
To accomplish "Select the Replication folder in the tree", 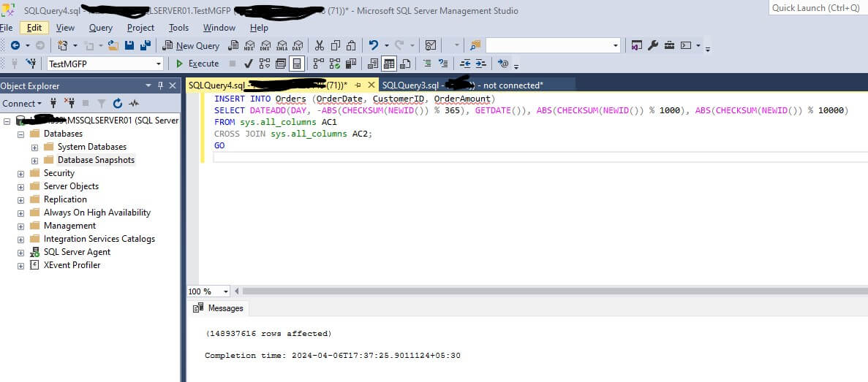I will pyautogui.click(x=65, y=199).
